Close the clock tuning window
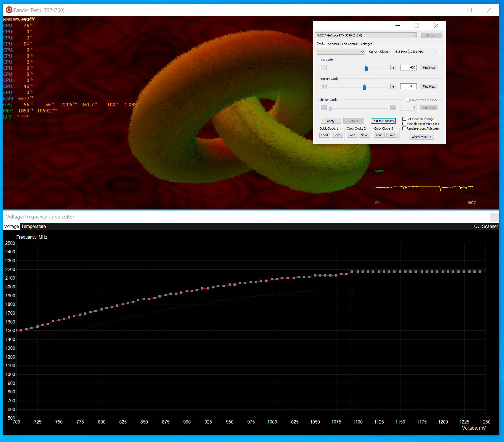 tap(436, 25)
